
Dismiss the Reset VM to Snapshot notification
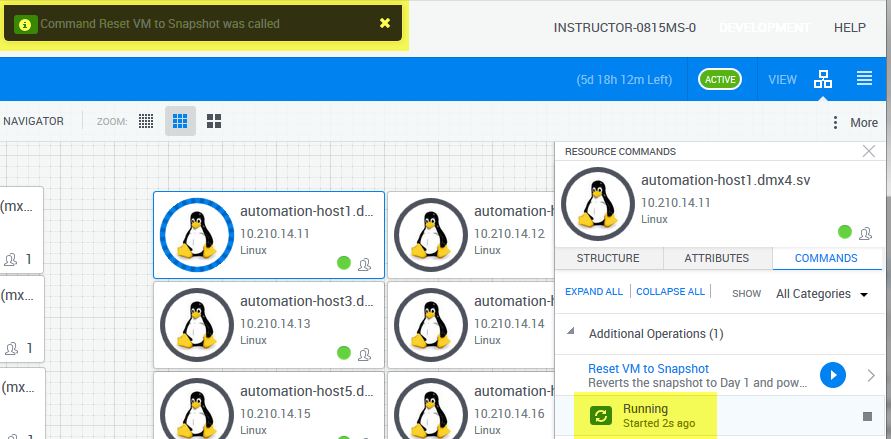(385, 23)
